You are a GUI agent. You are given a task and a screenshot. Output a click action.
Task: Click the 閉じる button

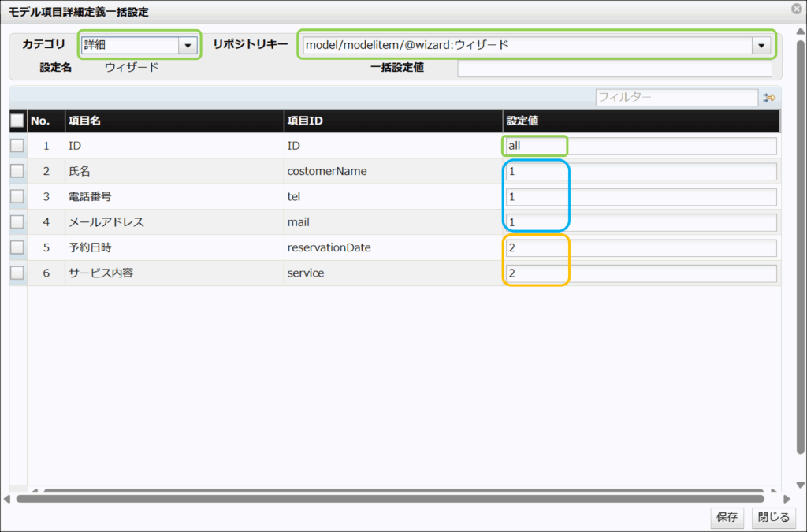773,517
